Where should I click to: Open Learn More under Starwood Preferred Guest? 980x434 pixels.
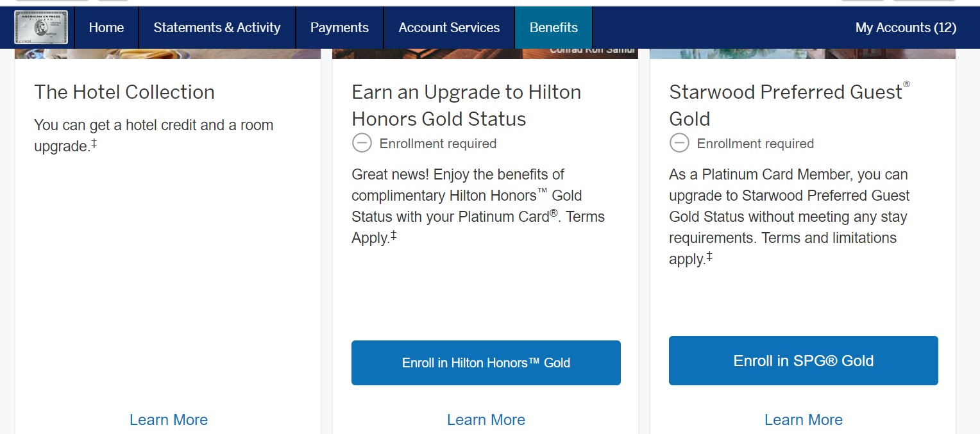pos(804,420)
